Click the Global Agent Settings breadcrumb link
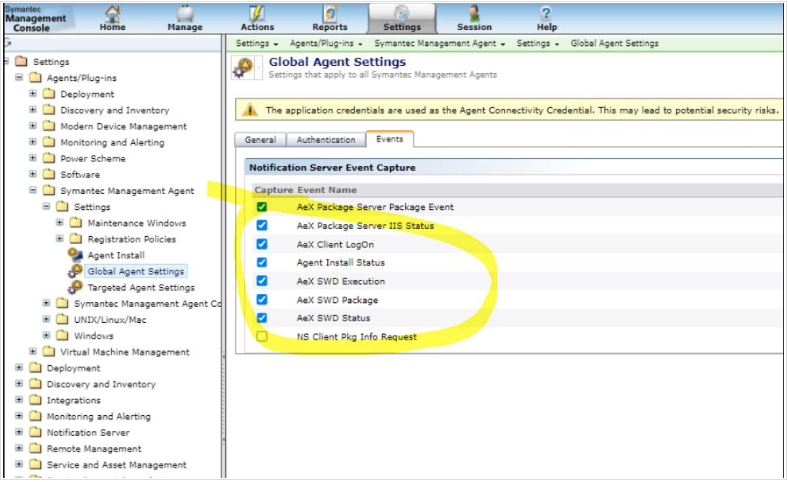Screen dimensions: 788x482 (x=614, y=44)
